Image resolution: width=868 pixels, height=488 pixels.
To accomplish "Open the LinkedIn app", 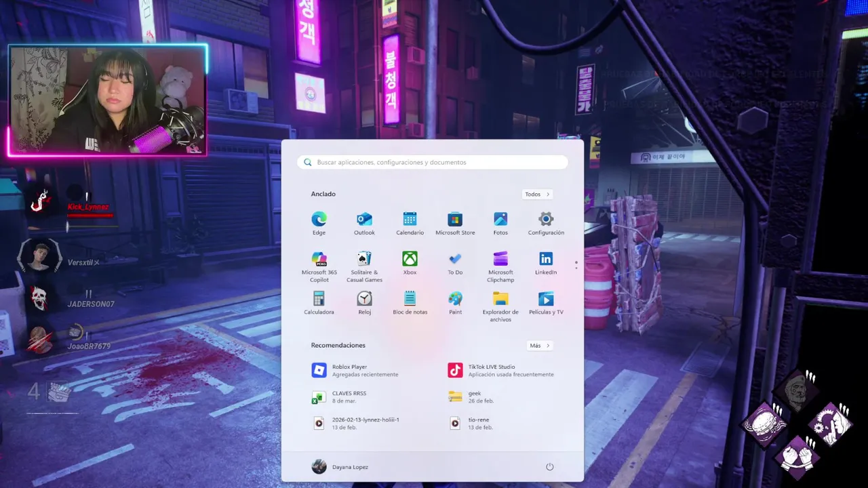I will 546,264.
